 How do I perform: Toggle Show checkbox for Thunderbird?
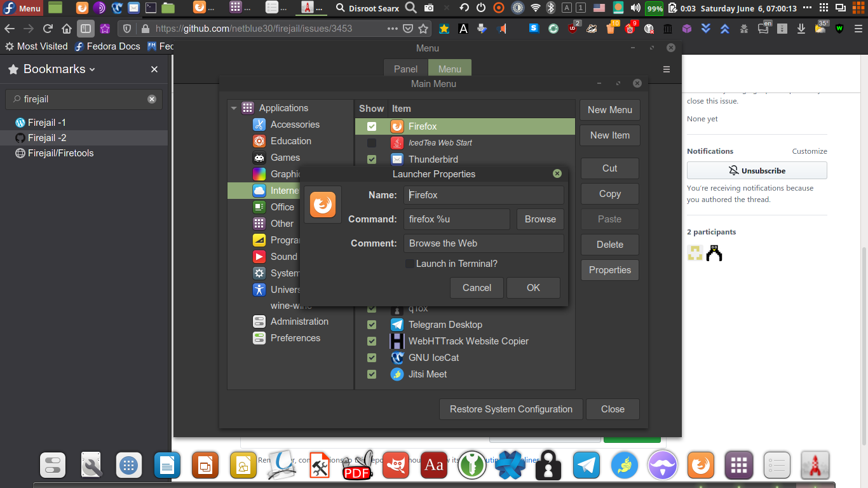372,159
